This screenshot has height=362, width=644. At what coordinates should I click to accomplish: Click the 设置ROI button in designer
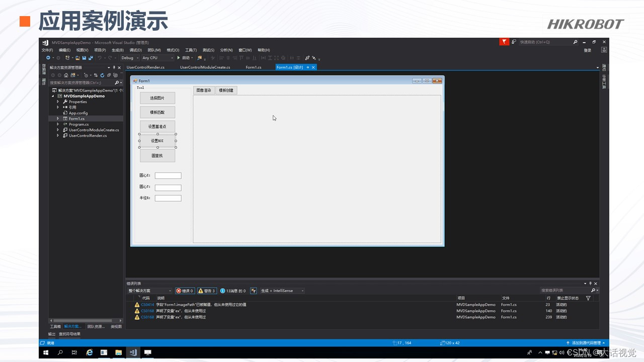(x=157, y=141)
